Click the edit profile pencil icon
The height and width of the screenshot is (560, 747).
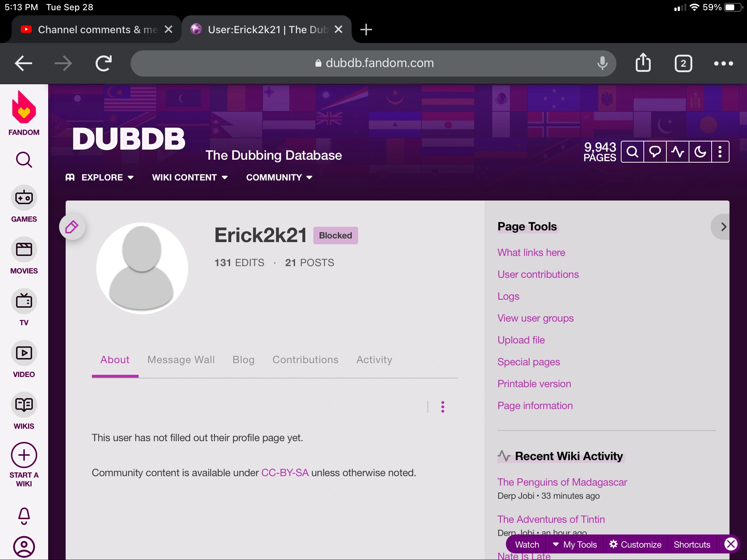[72, 227]
